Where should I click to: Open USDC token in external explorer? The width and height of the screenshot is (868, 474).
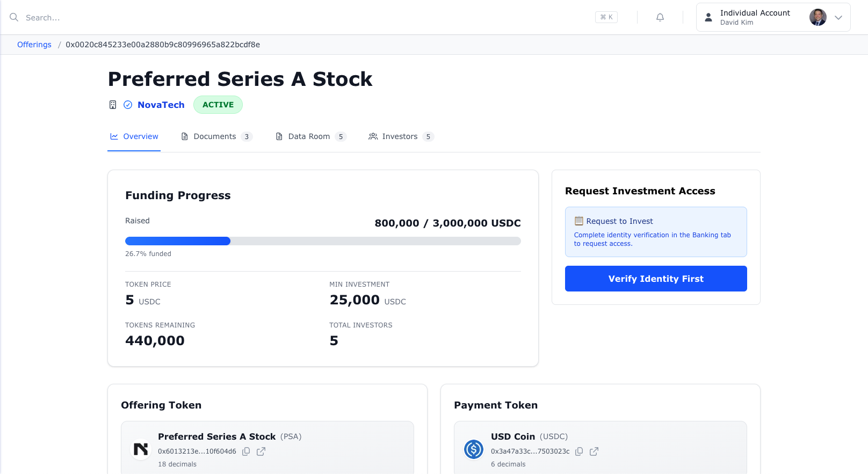(x=594, y=451)
